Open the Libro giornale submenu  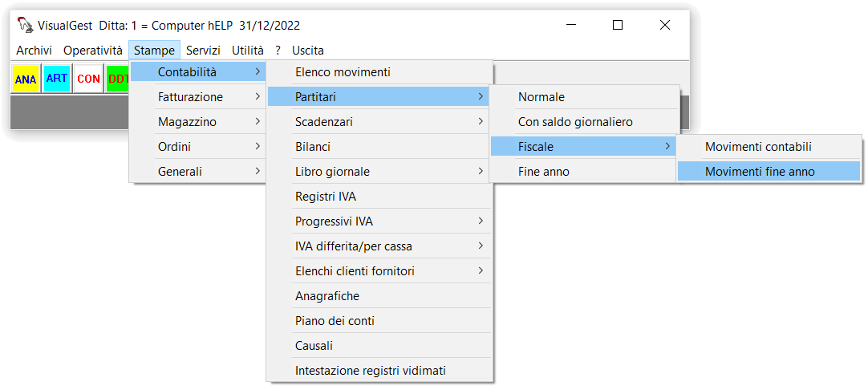tap(379, 172)
